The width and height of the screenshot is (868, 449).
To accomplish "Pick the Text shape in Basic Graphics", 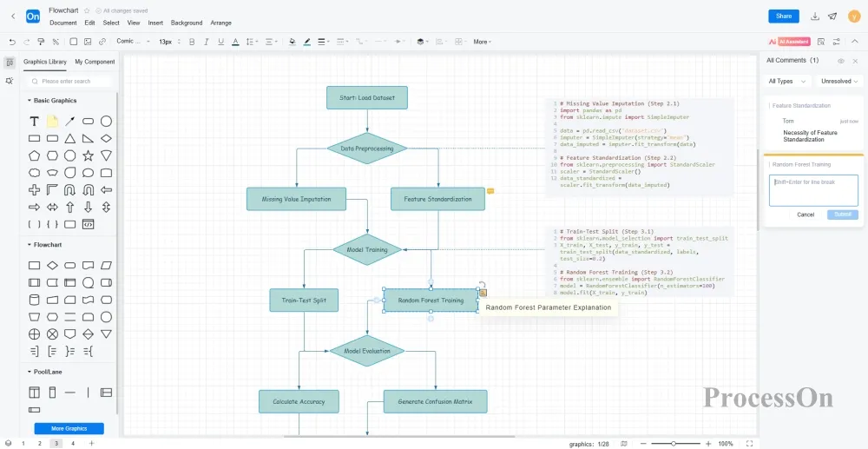I will (34, 121).
